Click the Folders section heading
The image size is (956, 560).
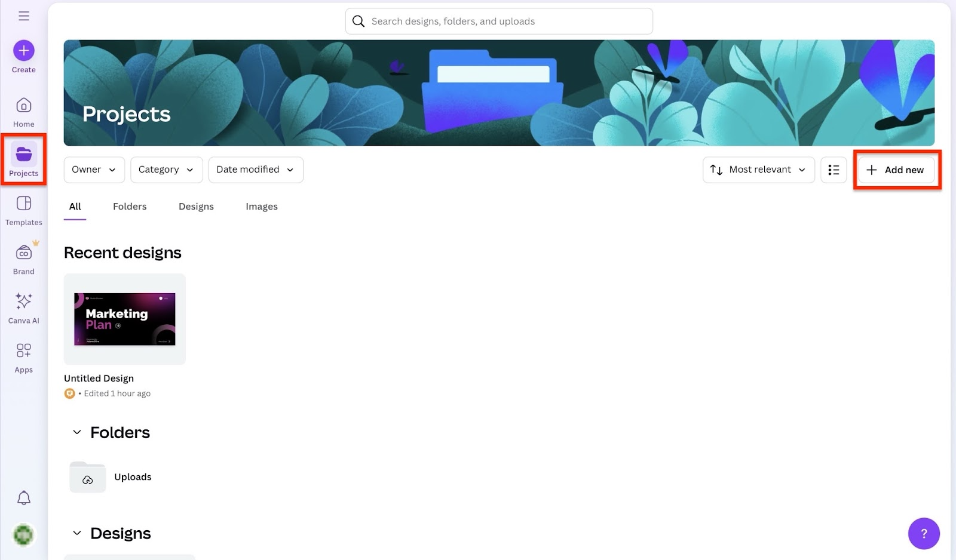pyautogui.click(x=120, y=433)
